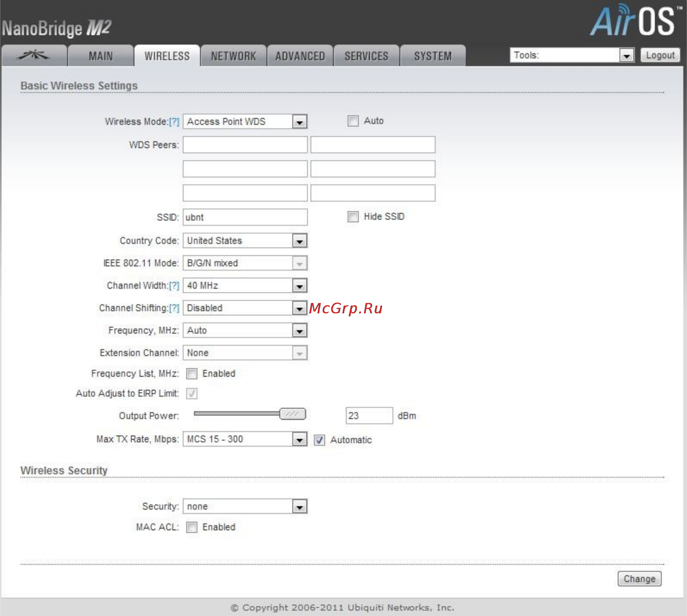Viewport: 687px width, 616px height.
Task: Open the Extension Channel dropdown
Action: 245,353
